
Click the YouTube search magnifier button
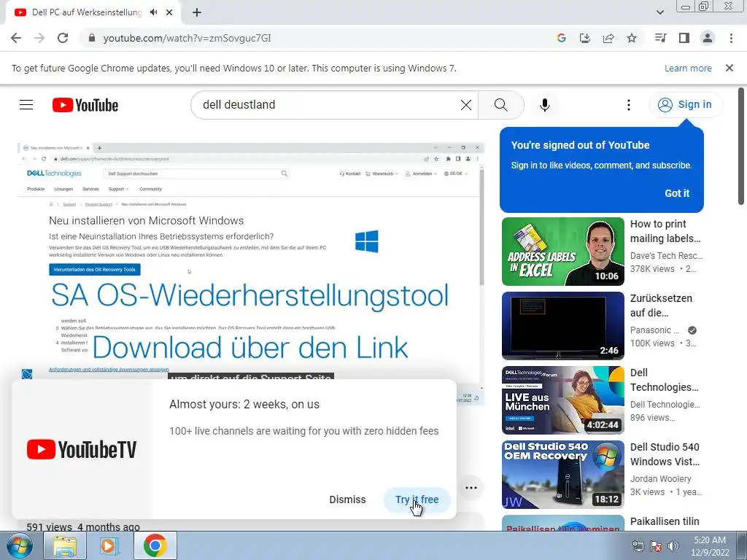click(x=500, y=105)
